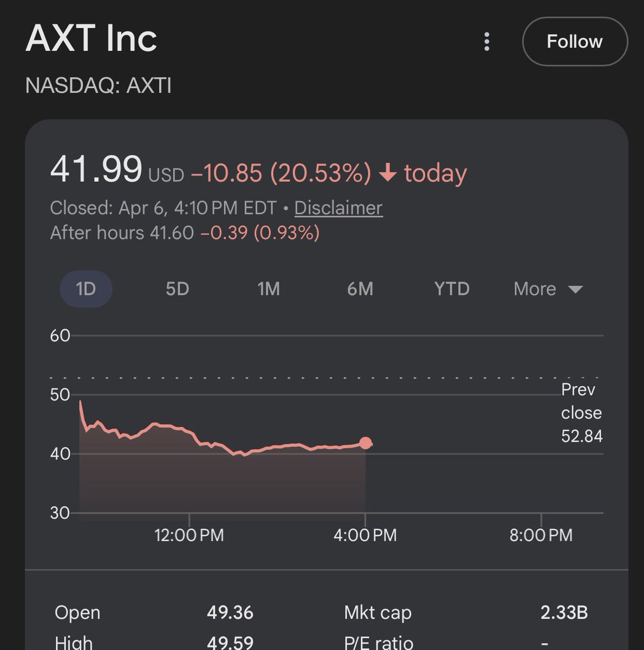Show the 6M chart range
Viewport: 644px width, 650px height.
[360, 289]
